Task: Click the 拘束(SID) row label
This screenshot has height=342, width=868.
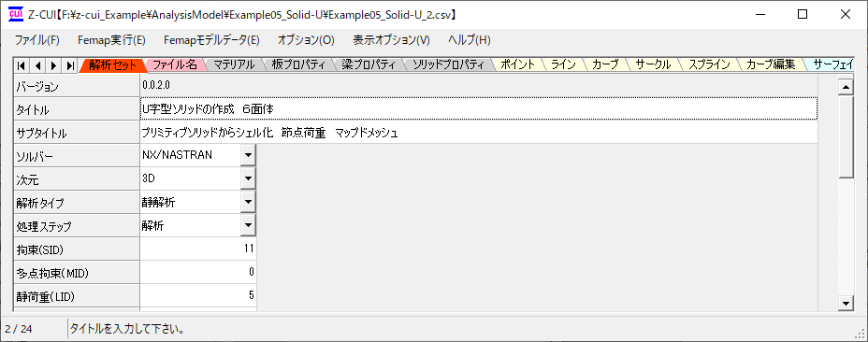Action: [x=77, y=249]
